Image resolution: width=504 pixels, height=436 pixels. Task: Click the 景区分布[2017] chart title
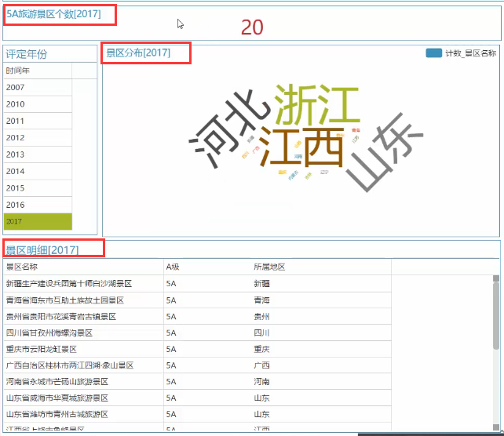click(138, 53)
